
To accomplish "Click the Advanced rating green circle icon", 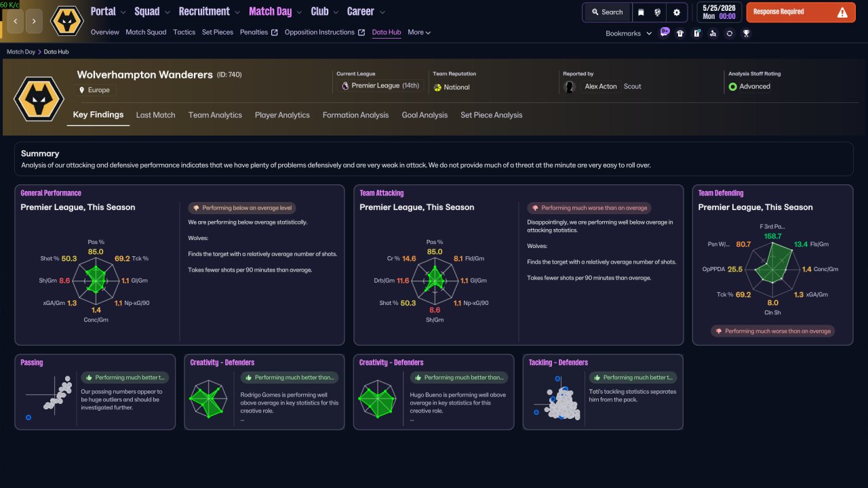I will click(x=732, y=87).
